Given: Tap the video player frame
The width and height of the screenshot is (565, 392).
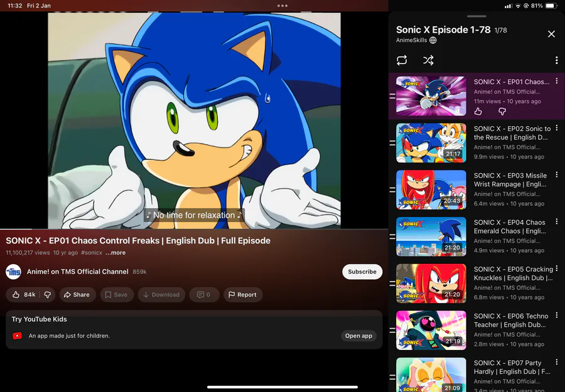Looking at the screenshot, I should click(x=194, y=120).
